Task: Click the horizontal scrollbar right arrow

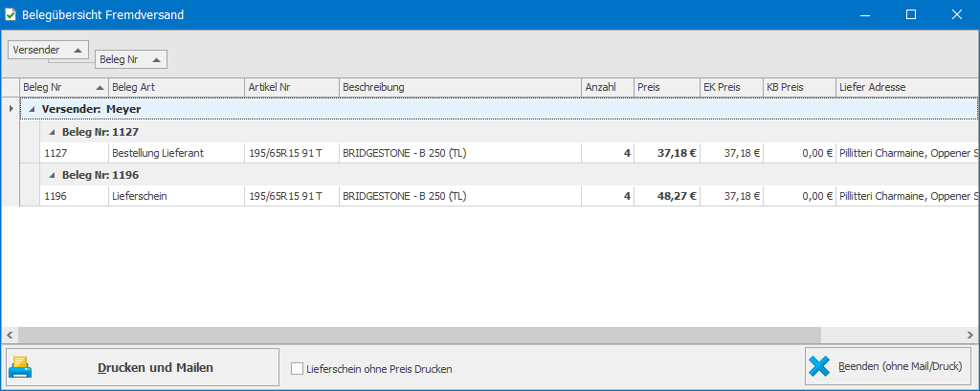Action: point(970,336)
